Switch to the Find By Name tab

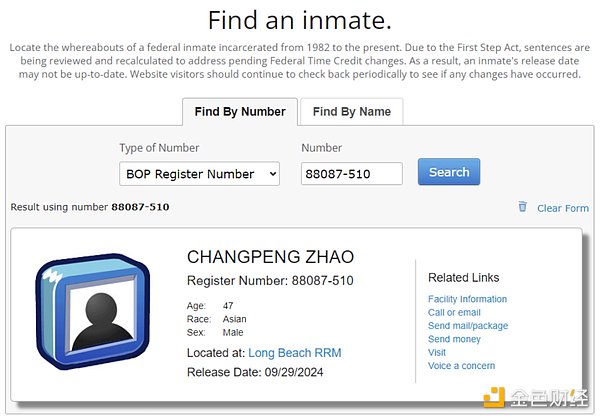click(351, 111)
